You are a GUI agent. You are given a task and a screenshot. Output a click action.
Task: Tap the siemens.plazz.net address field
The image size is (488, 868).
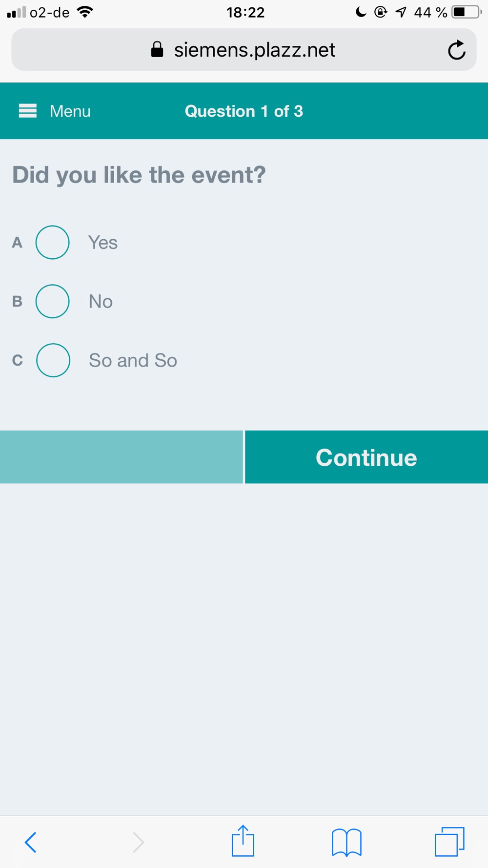[254, 50]
